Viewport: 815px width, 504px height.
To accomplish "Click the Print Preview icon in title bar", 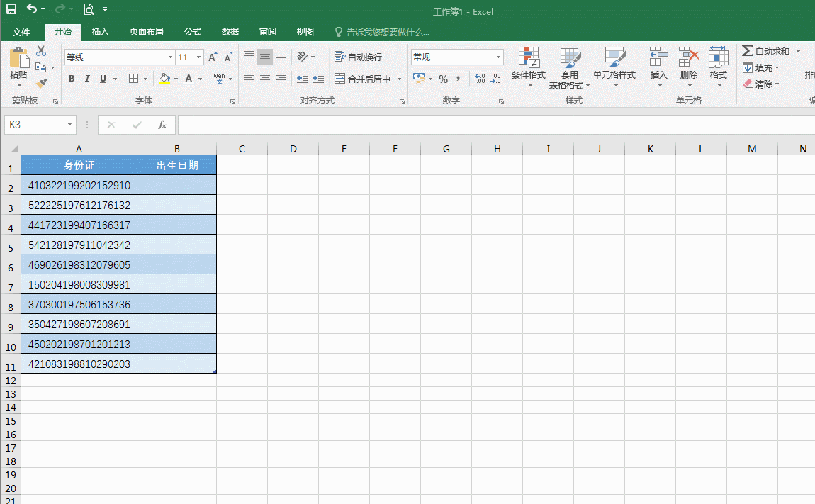I will tap(89, 9).
